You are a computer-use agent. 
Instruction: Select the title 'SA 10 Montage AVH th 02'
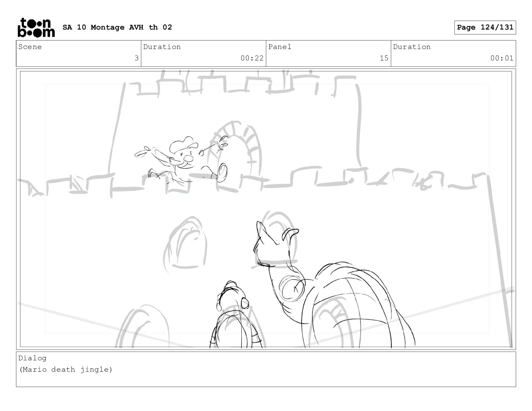click(117, 27)
